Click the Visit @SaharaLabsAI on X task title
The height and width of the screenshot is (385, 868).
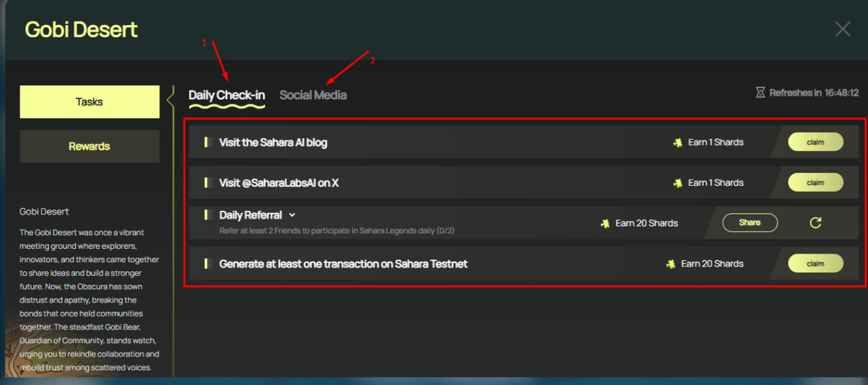click(278, 183)
